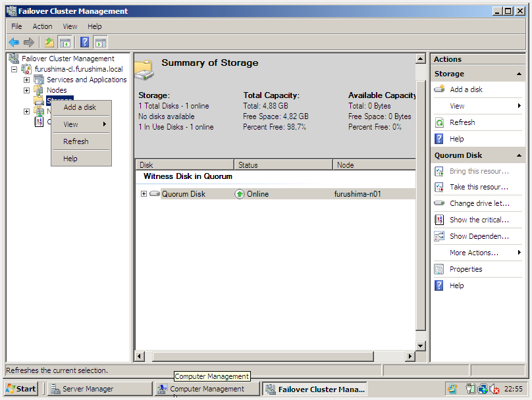Open the Help menu in menu bar
This screenshot has height=400, width=532.
pos(94,26)
